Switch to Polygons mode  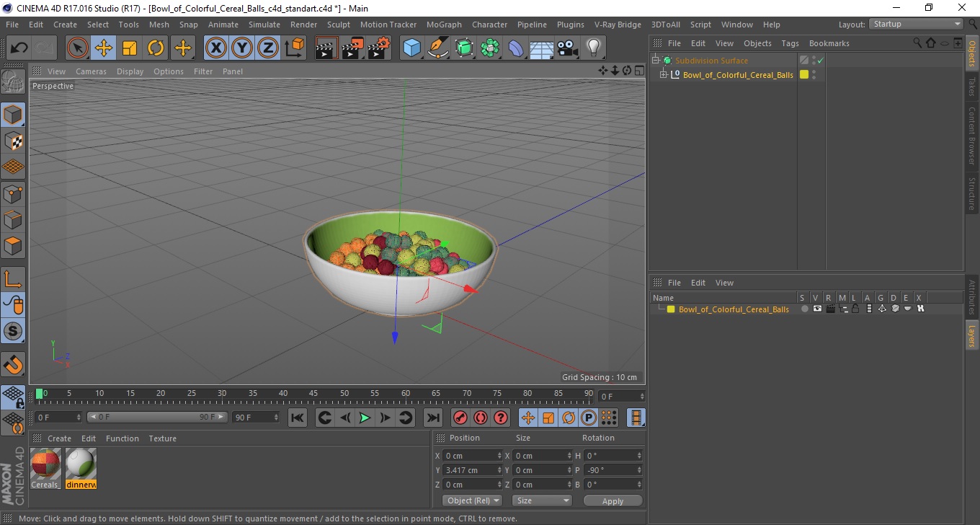click(13, 246)
